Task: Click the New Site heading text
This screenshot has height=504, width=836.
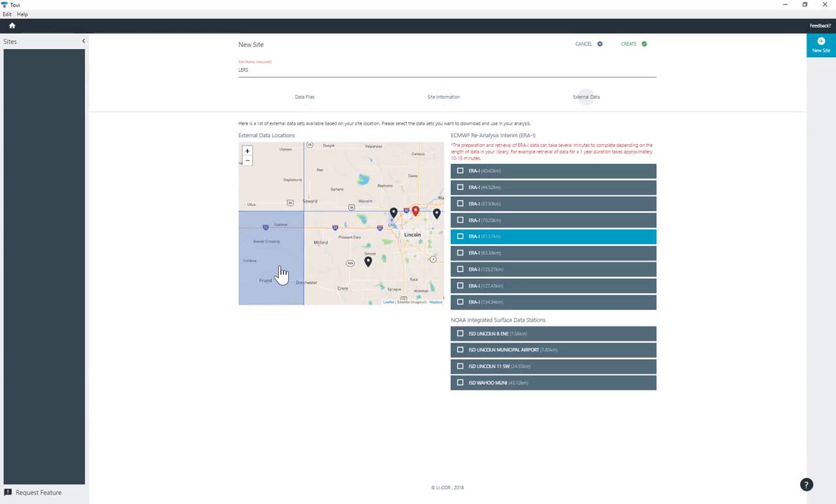Action: (x=251, y=44)
